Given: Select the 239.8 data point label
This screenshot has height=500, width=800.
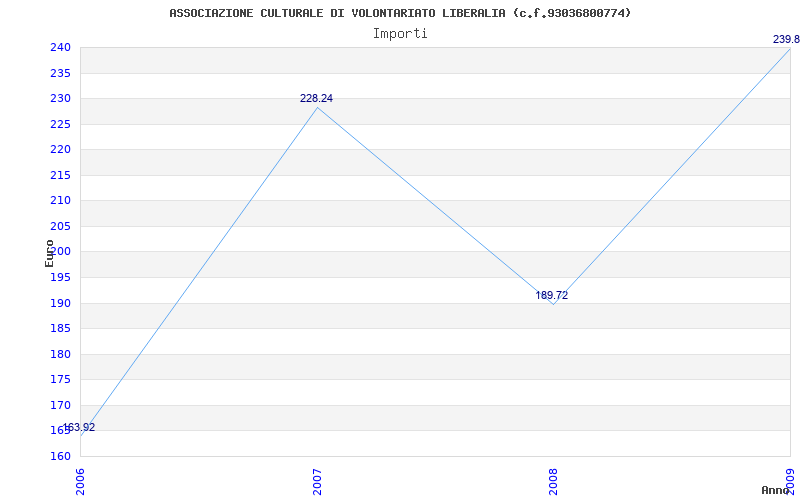Looking at the screenshot, I should coord(786,39).
